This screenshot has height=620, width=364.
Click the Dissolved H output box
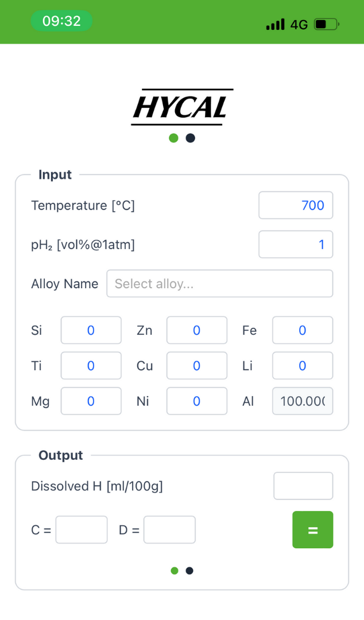click(303, 486)
